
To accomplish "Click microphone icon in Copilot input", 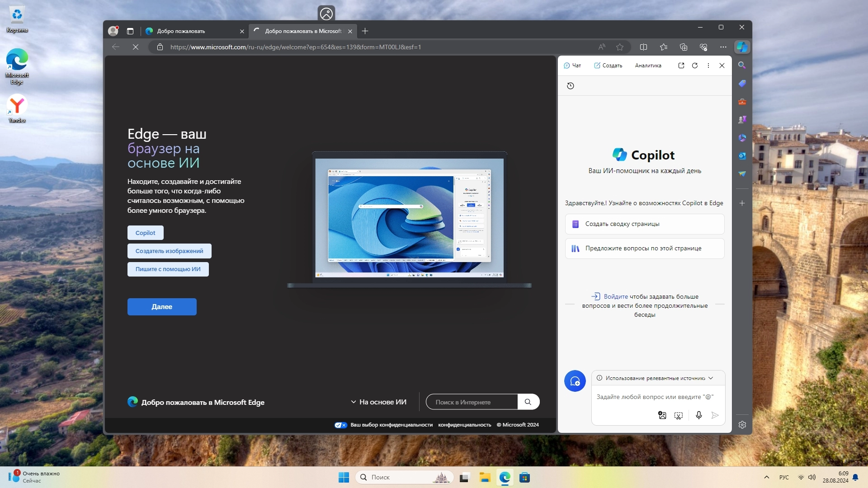I will [698, 415].
